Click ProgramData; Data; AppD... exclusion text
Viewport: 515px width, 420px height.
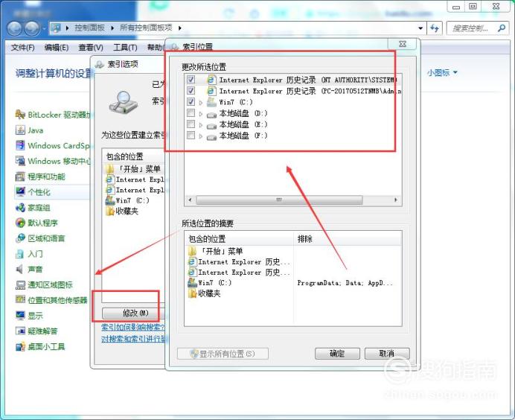point(345,283)
